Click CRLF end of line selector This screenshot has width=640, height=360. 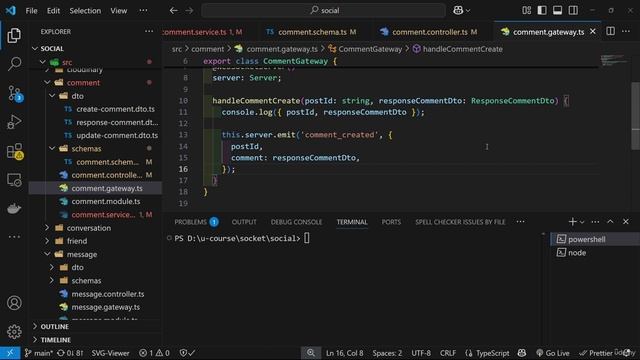(447, 353)
